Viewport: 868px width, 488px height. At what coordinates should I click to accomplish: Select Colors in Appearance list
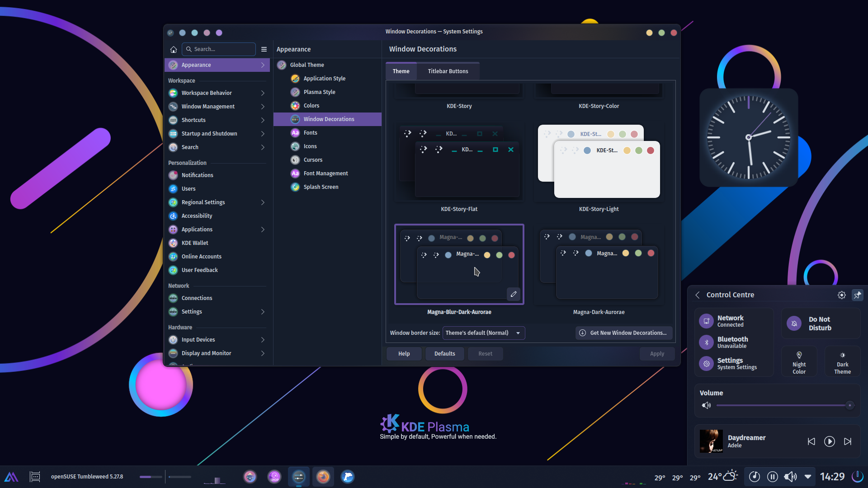coord(328,106)
